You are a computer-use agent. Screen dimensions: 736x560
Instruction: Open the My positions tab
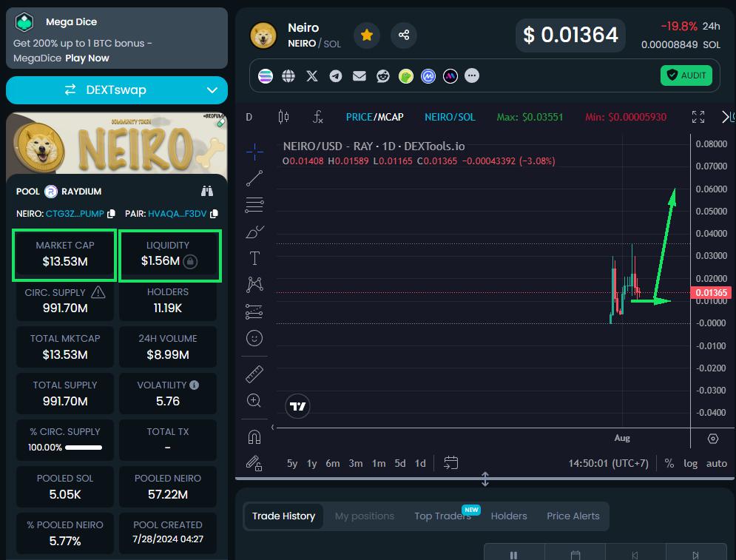pos(365,516)
